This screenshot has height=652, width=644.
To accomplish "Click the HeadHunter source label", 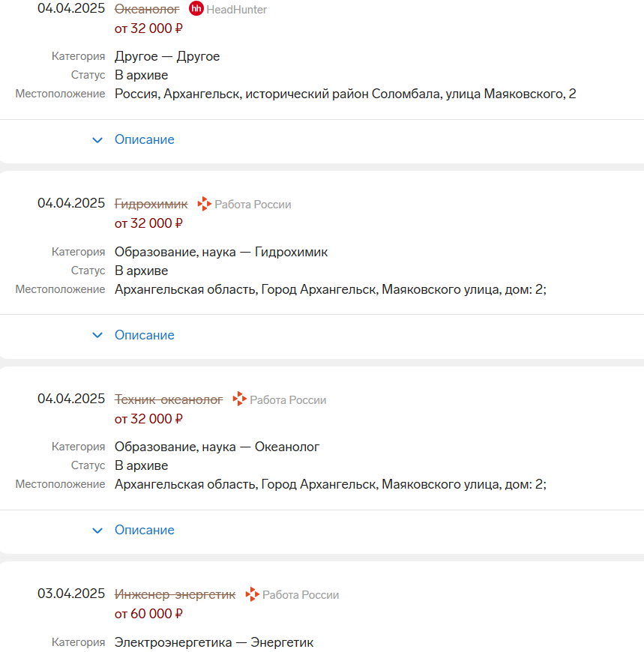I will coord(236,10).
